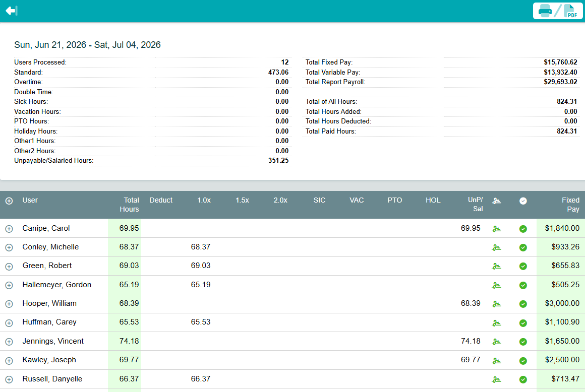The height and width of the screenshot is (392, 585).
Task: Toggle approval checkmark for Conley, Michelle
Action: coord(523,247)
